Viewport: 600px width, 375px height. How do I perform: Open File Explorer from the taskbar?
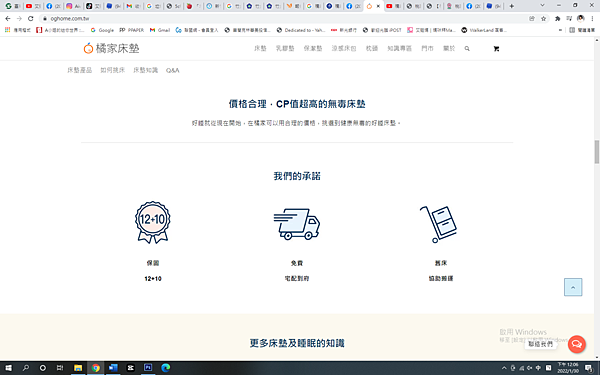click(78, 368)
